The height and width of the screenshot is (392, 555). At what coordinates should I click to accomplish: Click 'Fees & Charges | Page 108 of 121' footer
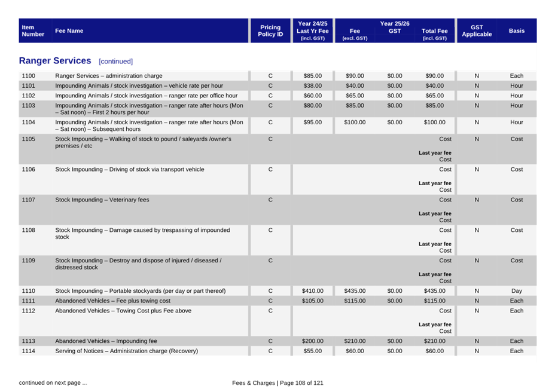(277, 383)
